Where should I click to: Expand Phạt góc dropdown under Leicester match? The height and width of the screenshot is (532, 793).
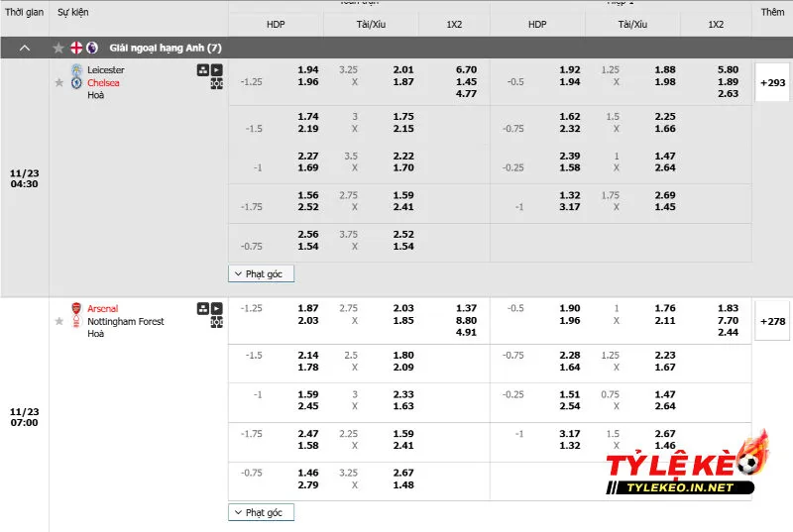262,273
